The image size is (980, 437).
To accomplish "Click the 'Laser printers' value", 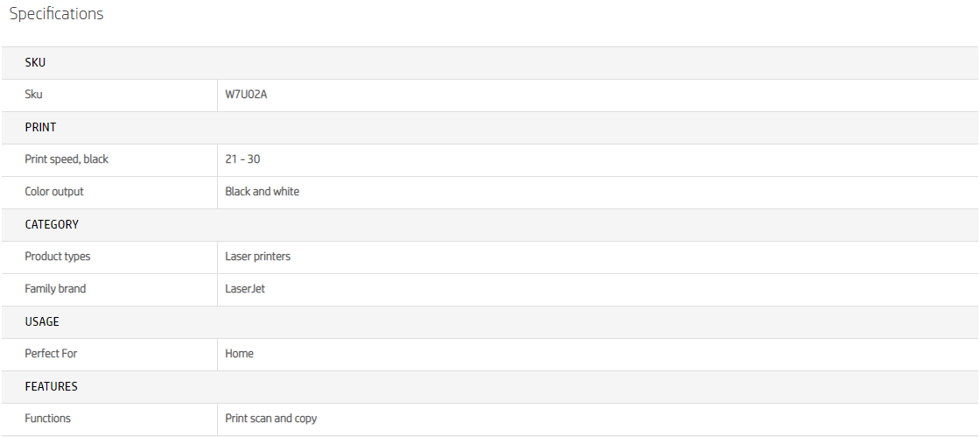I will [x=257, y=257].
